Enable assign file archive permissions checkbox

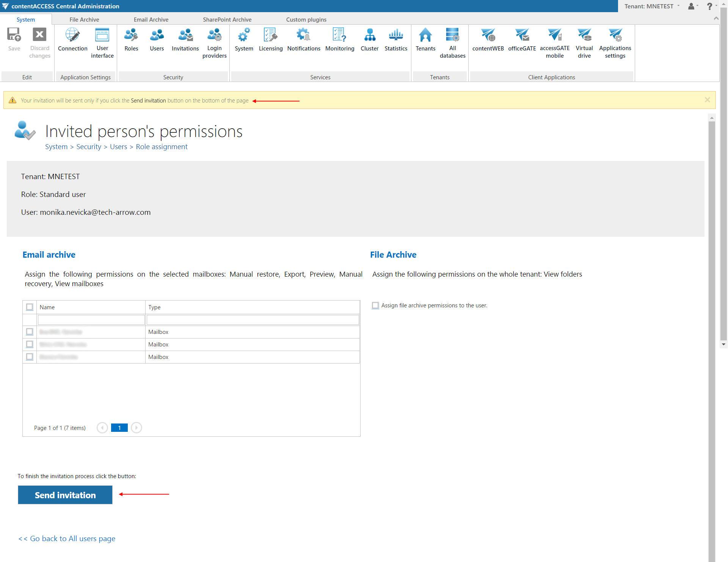pyautogui.click(x=375, y=305)
